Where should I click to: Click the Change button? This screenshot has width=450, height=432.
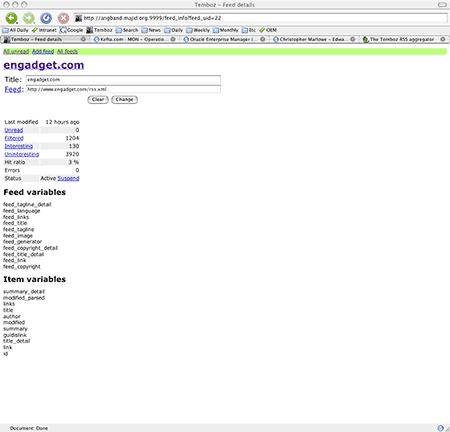click(x=124, y=99)
